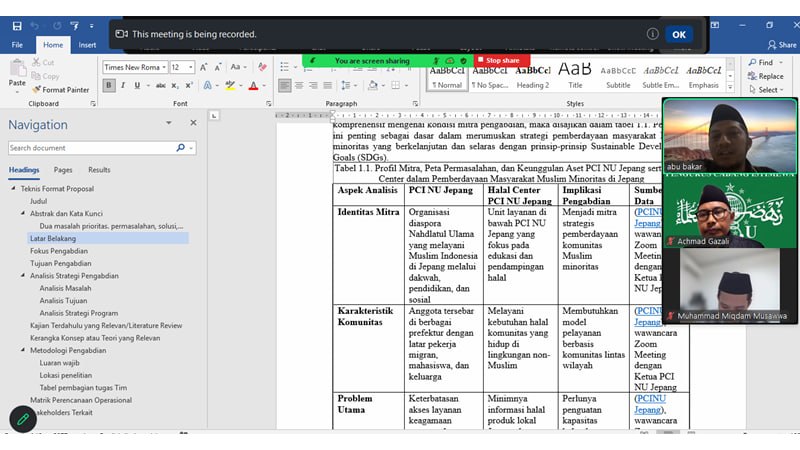Click the Replace tool in Editing group
This screenshot has height=450, width=800.
[764, 76]
